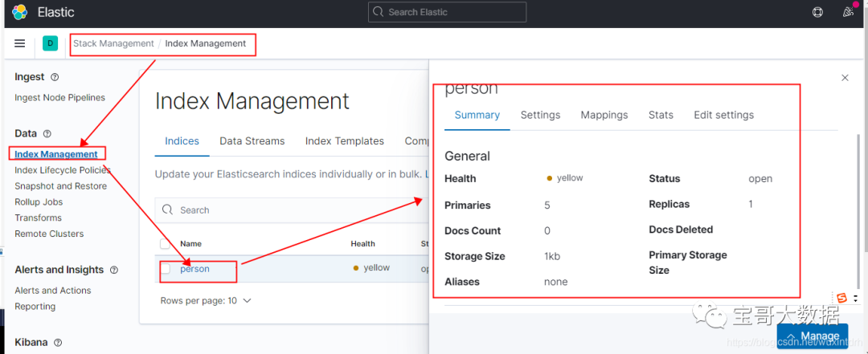Open Transforms in sidebar
Screen dimensions: 868x354
pos(39,218)
